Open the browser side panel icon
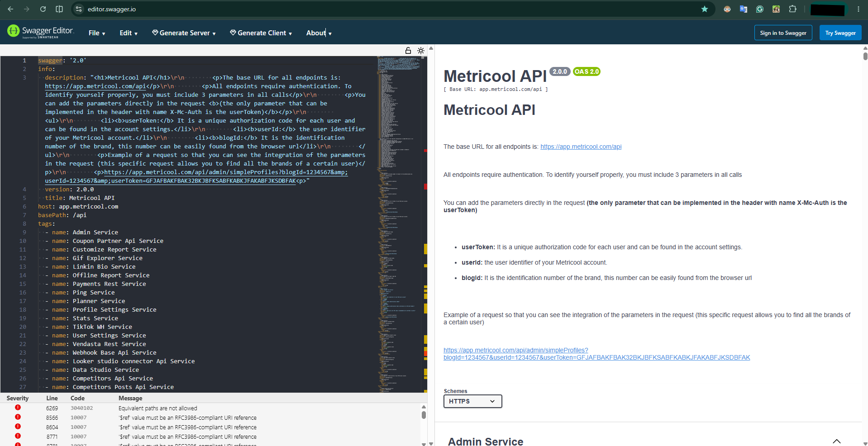868x446 pixels. coord(59,9)
